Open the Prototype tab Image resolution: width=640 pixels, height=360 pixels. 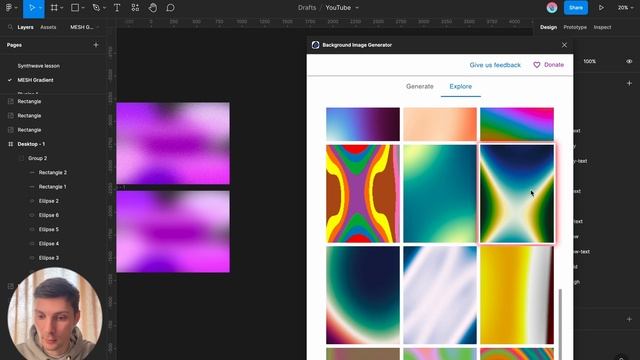tap(575, 27)
